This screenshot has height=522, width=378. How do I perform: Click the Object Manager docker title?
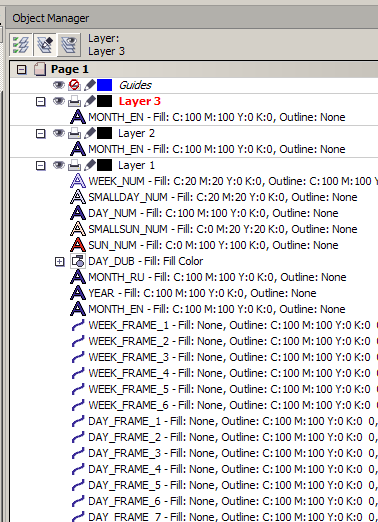click(51, 18)
